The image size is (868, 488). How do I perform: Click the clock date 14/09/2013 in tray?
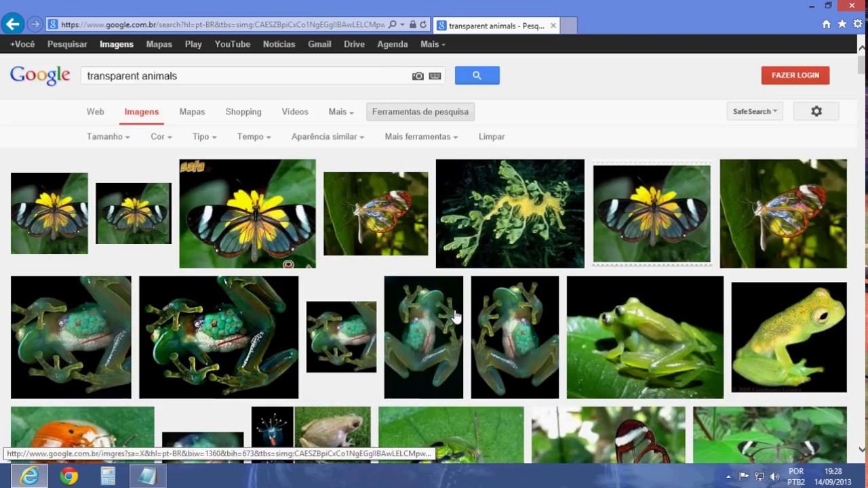click(x=833, y=482)
